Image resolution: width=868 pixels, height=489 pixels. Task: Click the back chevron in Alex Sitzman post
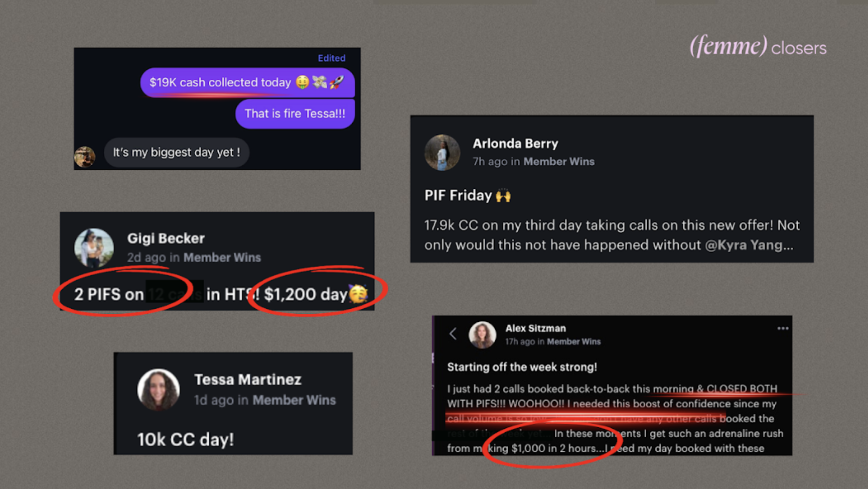pos(453,334)
